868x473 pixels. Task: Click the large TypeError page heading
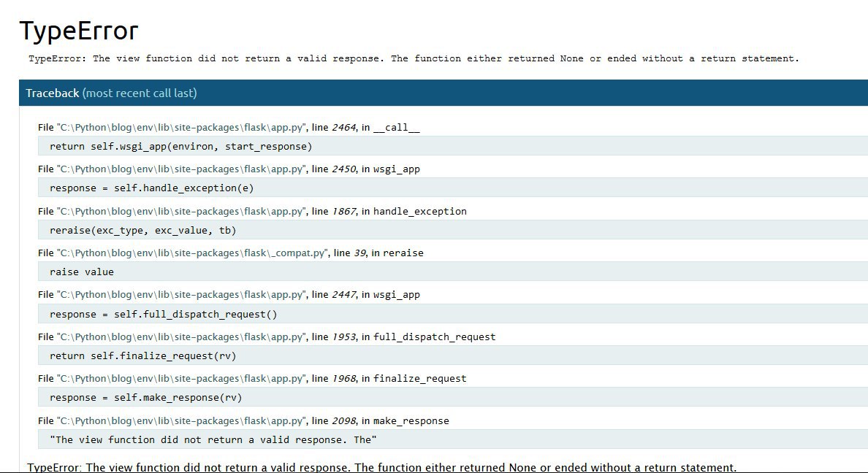(x=78, y=31)
